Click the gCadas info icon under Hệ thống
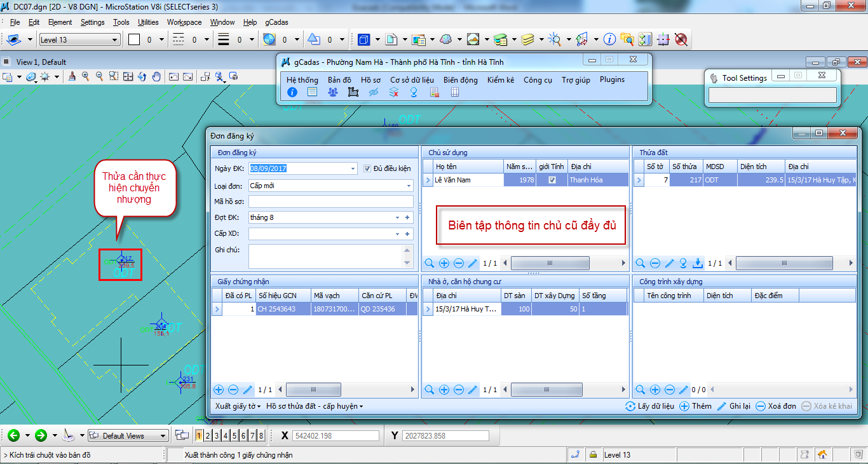Image resolution: width=868 pixels, height=464 pixels. (x=292, y=92)
